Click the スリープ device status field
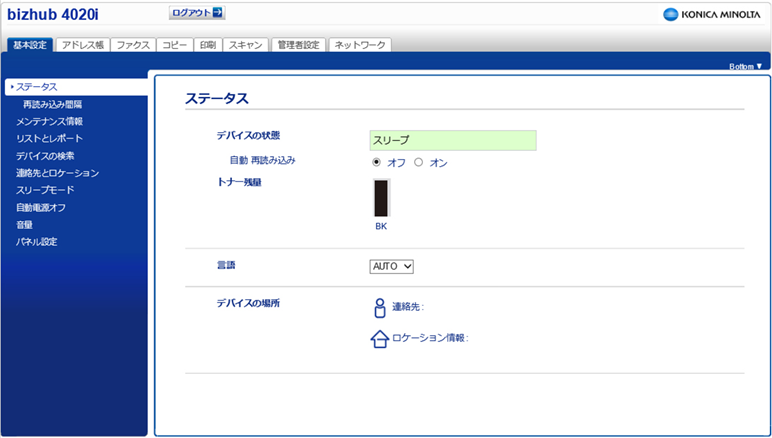Viewport: 772px width, 438px height. click(x=452, y=140)
